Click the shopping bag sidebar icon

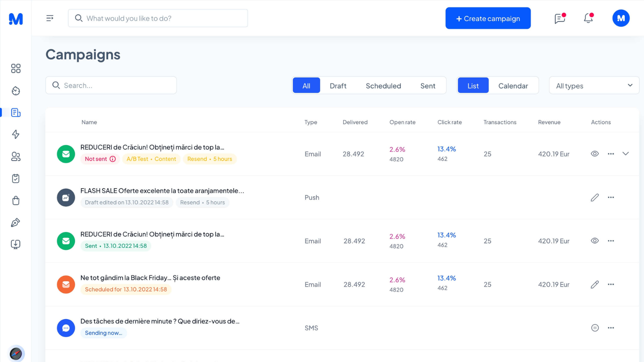[x=16, y=201]
